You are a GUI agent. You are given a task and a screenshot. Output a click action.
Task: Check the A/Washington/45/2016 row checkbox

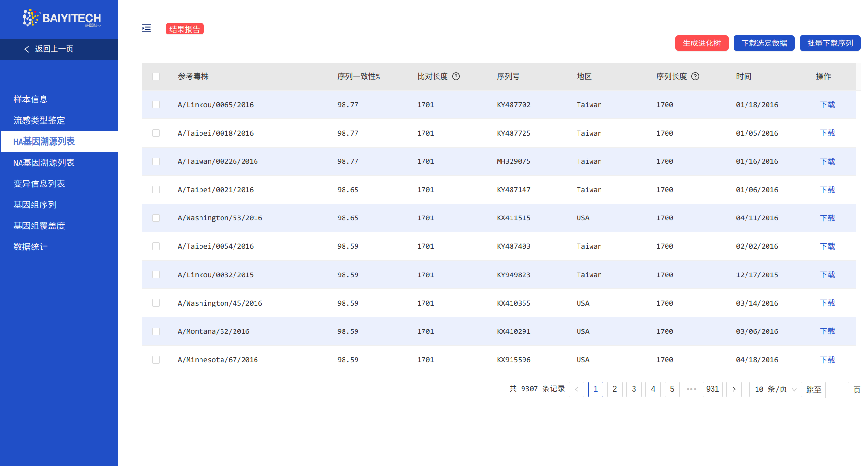(156, 303)
